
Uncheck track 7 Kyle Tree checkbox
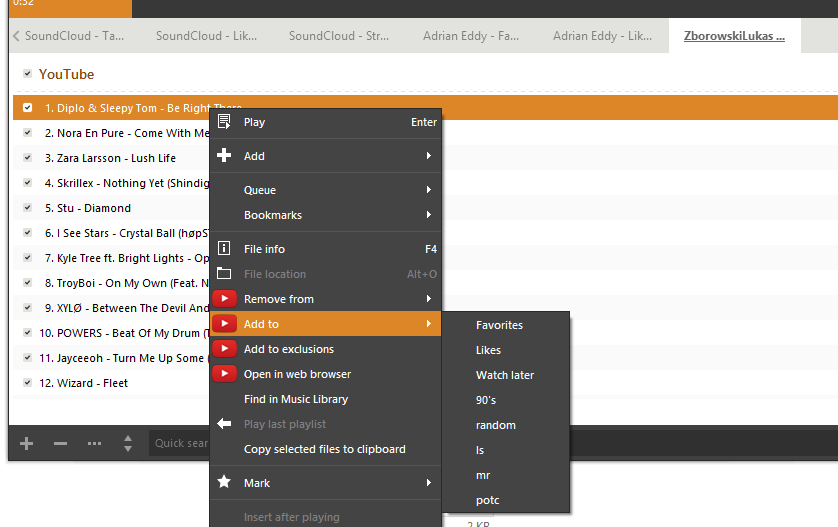[27, 258]
